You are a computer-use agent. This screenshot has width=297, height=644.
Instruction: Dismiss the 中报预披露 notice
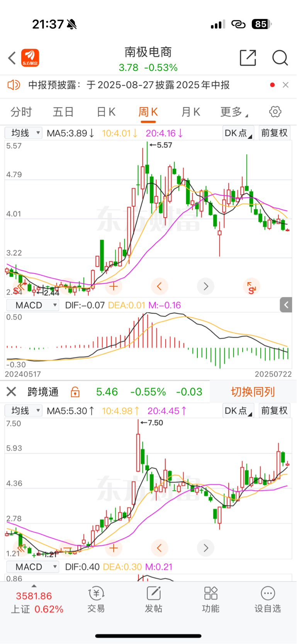point(286,85)
